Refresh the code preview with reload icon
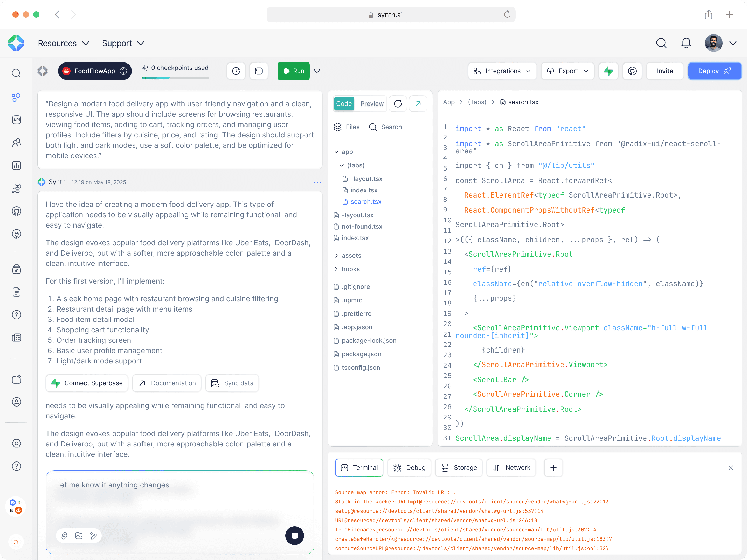 [398, 104]
